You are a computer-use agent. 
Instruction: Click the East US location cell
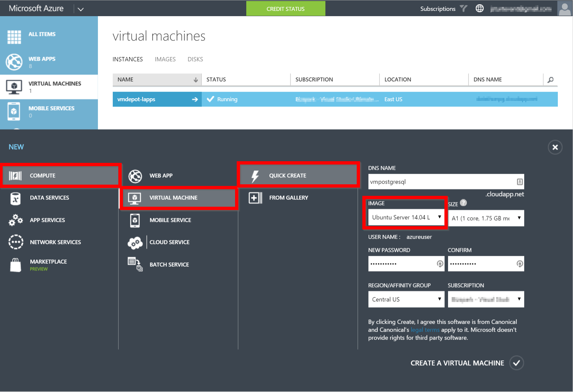[x=424, y=99]
